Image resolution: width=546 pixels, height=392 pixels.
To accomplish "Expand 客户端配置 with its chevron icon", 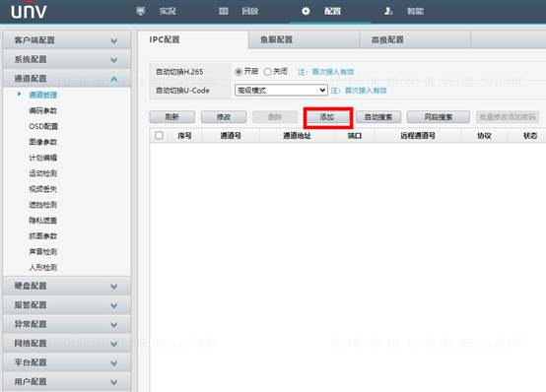I will 114,40.
